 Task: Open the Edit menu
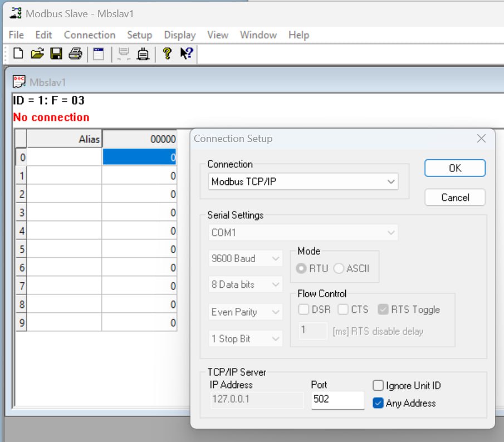[43, 35]
